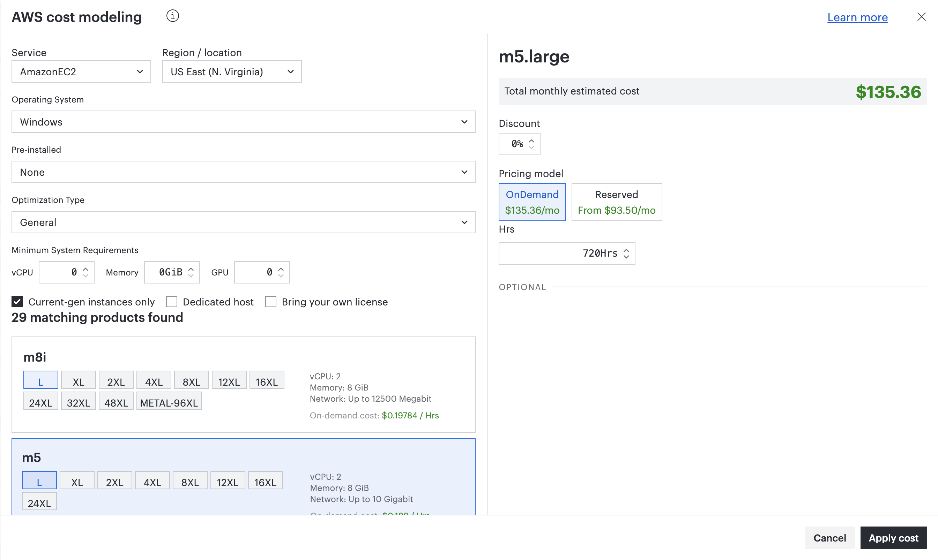Viewport: 938px width, 560px height.
Task: Adjust Discount with its stepper arrows
Action: pyautogui.click(x=532, y=144)
